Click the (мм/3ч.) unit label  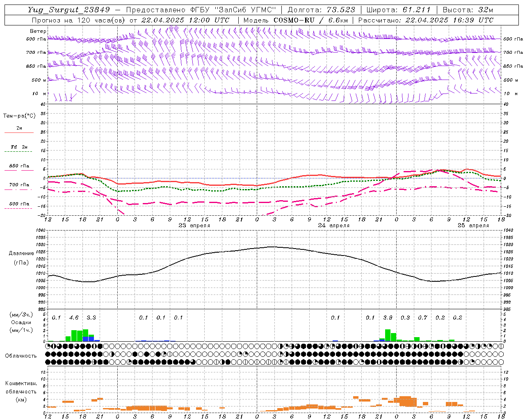click(21, 315)
